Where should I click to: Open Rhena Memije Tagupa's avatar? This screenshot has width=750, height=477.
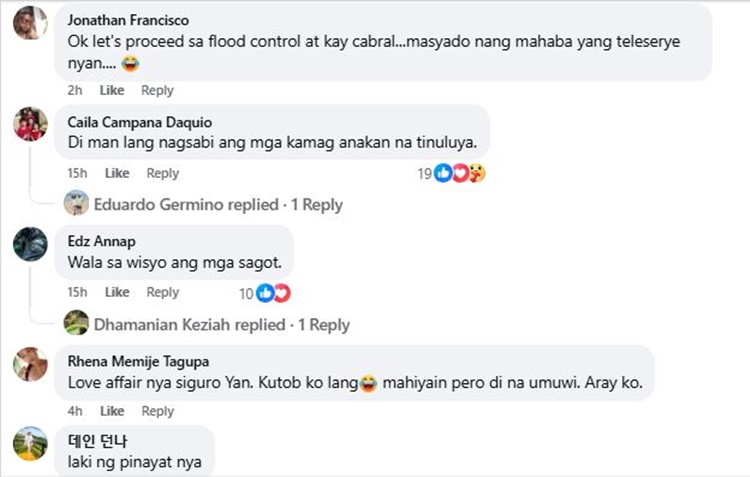point(30,364)
